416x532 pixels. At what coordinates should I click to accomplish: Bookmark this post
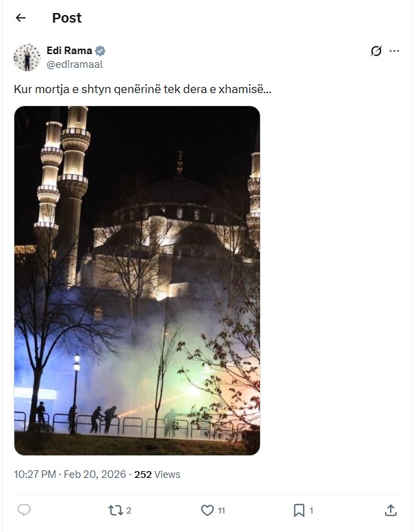(x=299, y=510)
